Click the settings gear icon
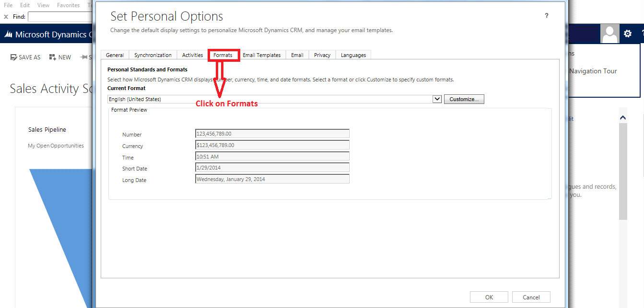Image resolution: width=644 pixels, height=308 pixels. (x=627, y=34)
